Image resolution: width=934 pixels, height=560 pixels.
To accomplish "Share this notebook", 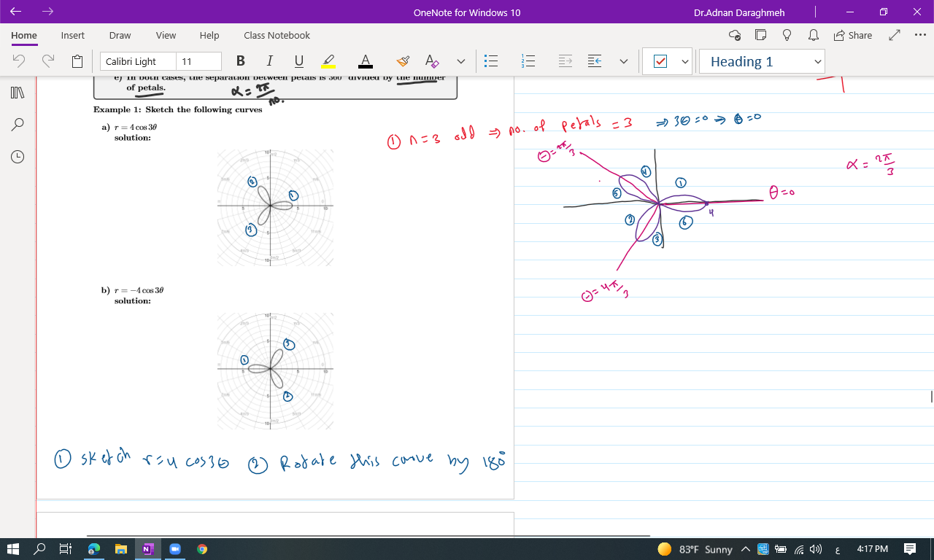I will click(852, 35).
